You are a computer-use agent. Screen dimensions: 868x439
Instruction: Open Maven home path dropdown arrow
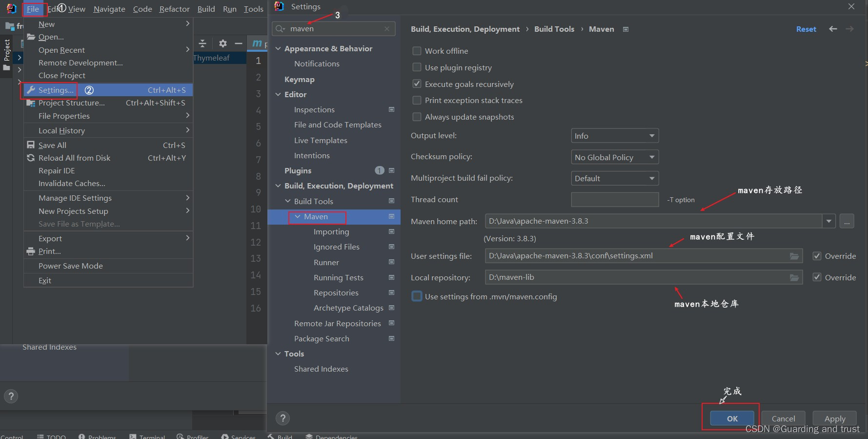tap(829, 221)
